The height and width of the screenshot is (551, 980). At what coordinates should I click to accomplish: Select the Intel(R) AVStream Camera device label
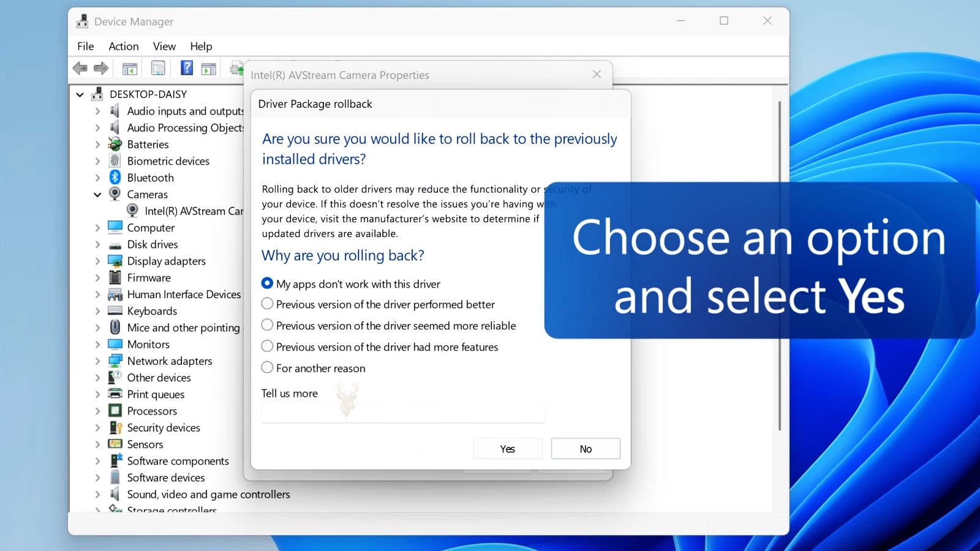click(194, 211)
